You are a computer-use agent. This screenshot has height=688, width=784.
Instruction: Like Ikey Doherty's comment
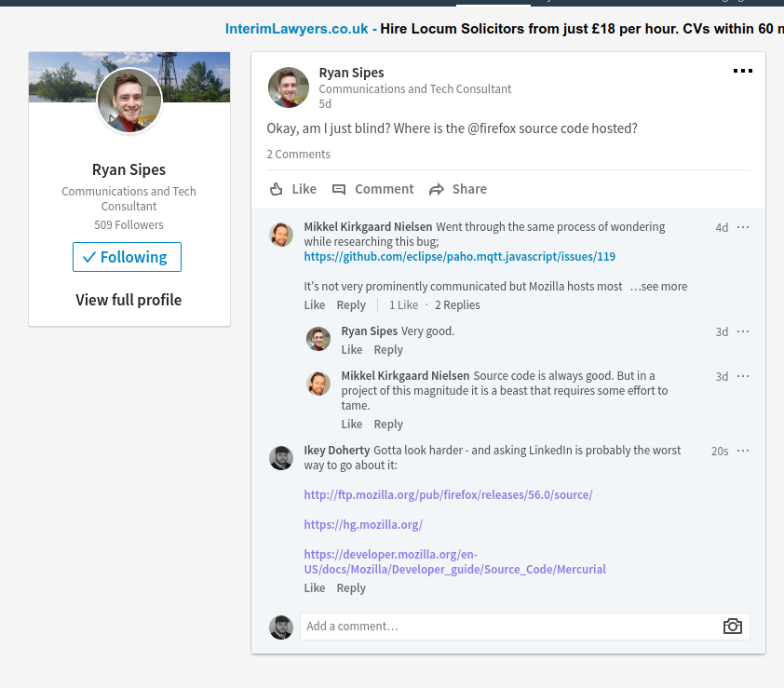click(315, 588)
